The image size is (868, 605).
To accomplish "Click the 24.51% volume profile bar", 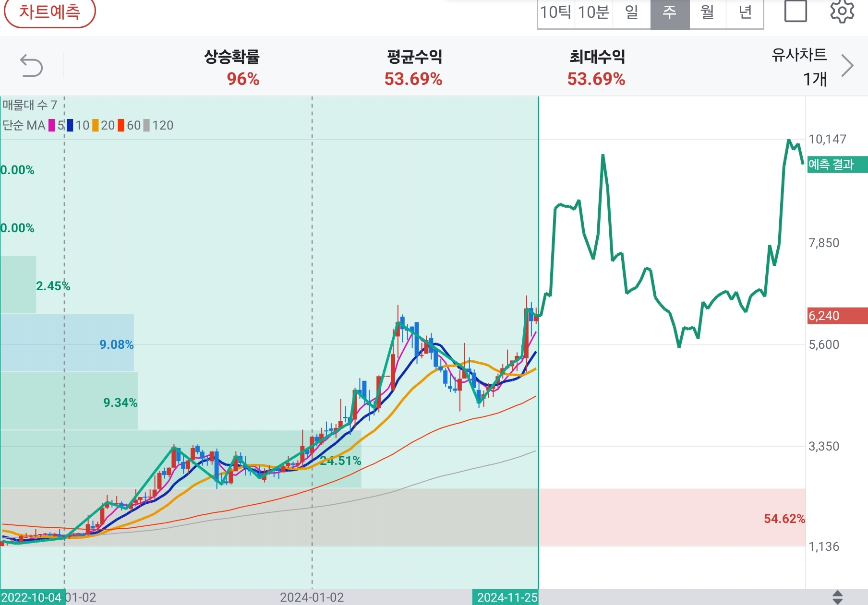I will [181, 459].
